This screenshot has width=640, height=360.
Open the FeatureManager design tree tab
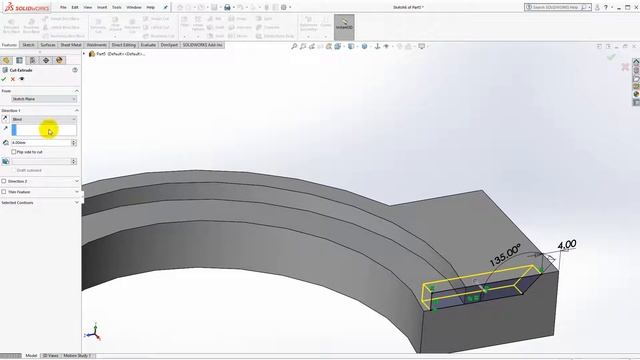point(6,60)
